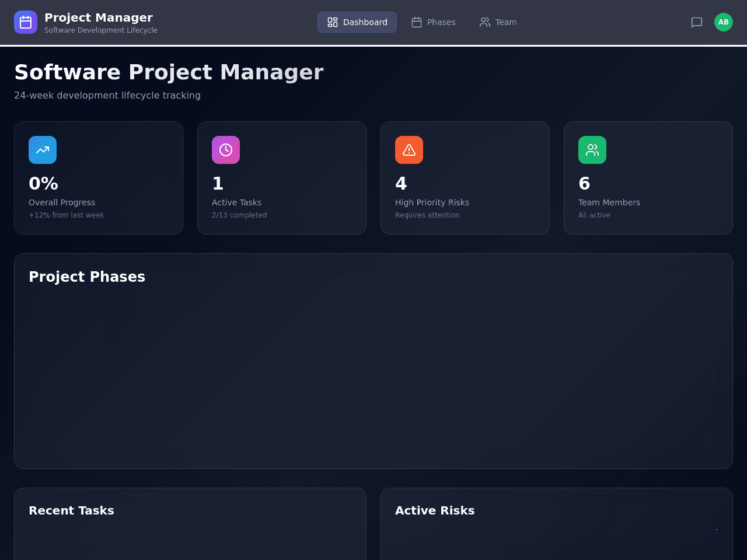
Task: Click the "2/13 completed" text
Action: tap(239, 215)
